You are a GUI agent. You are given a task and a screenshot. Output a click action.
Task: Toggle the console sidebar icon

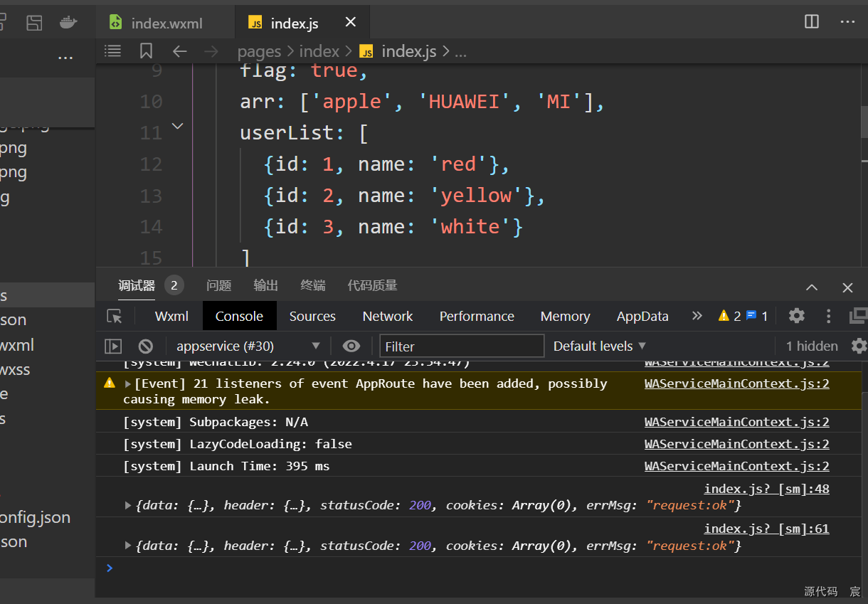113,346
